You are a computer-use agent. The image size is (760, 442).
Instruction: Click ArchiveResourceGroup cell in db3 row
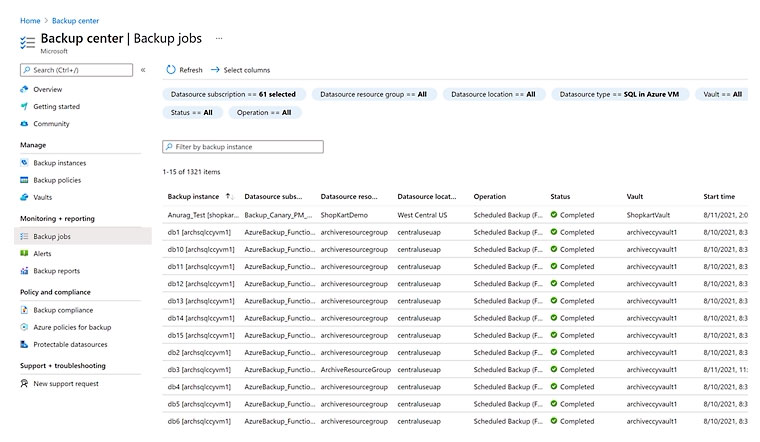(356, 369)
